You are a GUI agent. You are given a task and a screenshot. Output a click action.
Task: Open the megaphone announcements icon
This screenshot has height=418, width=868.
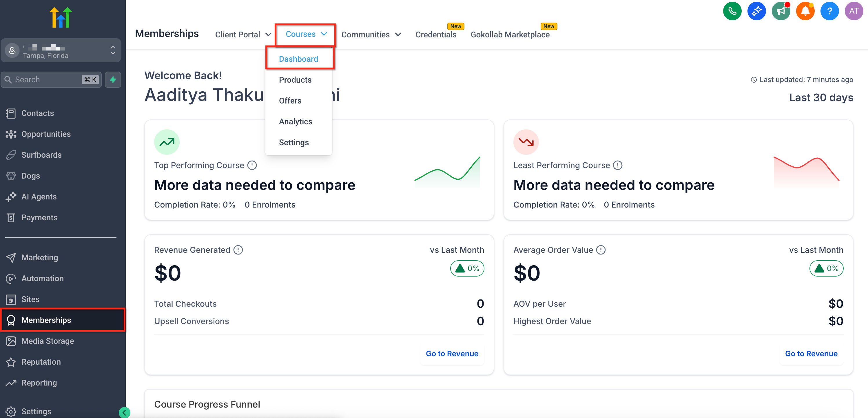tap(781, 11)
